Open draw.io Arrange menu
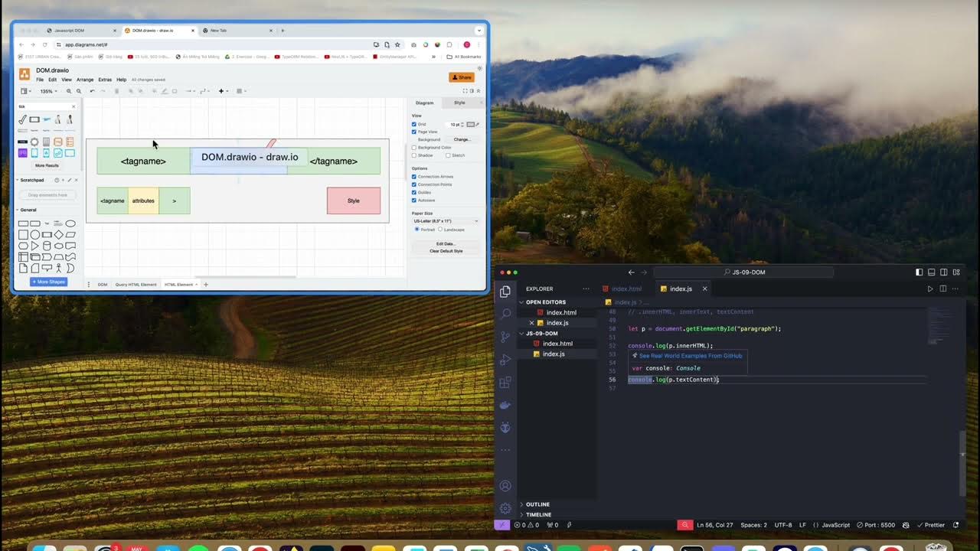The width and height of the screenshot is (980, 551). (x=85, y=80)
